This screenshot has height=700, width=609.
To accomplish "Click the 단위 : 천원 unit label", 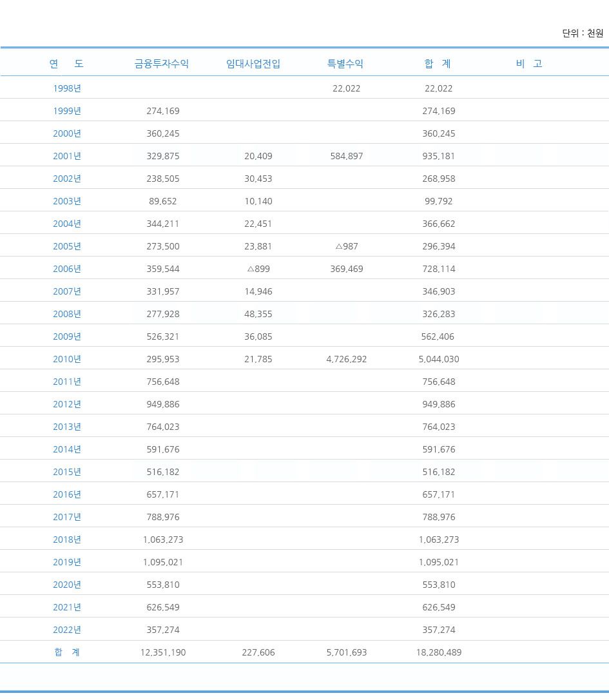I will [583, 34].
